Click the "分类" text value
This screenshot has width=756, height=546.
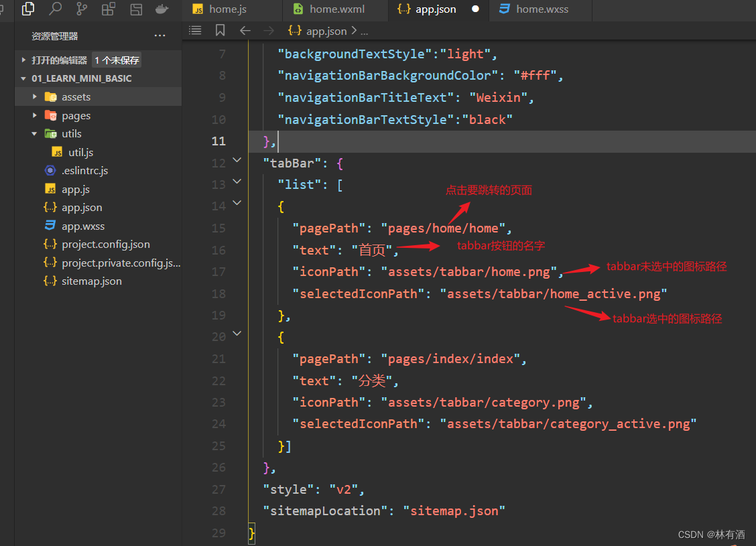point(372,381)
